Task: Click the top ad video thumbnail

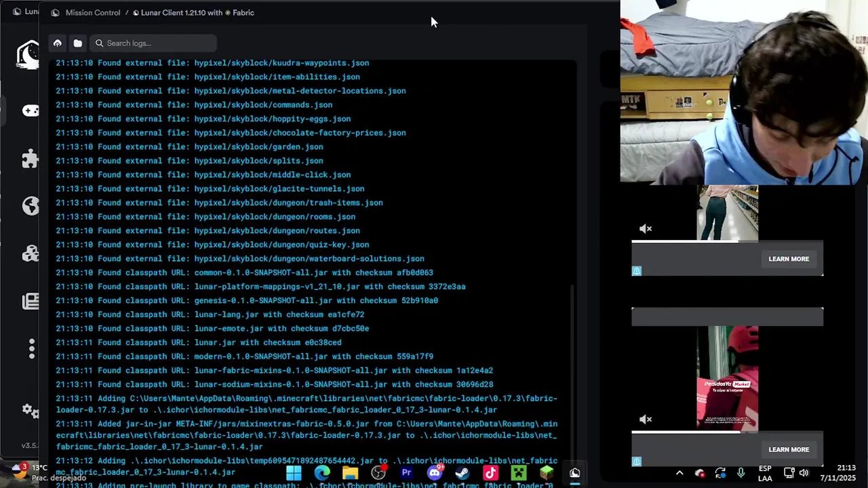Action: [x=727, y=213]
